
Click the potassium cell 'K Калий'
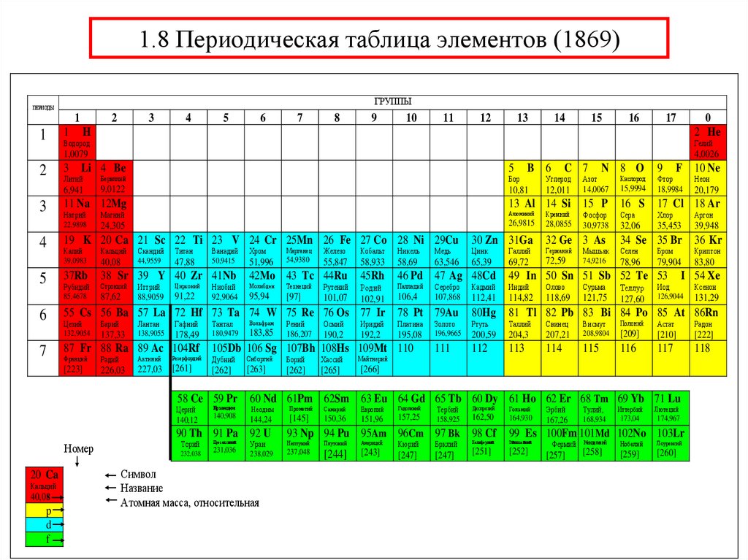pyautogui.click(x=77, y=250)
